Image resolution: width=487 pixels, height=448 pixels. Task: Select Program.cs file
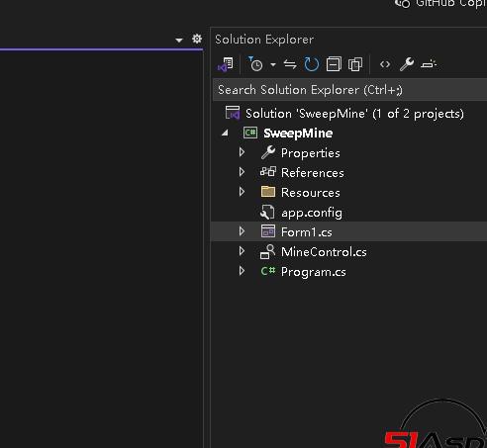[x=314, y=272]
